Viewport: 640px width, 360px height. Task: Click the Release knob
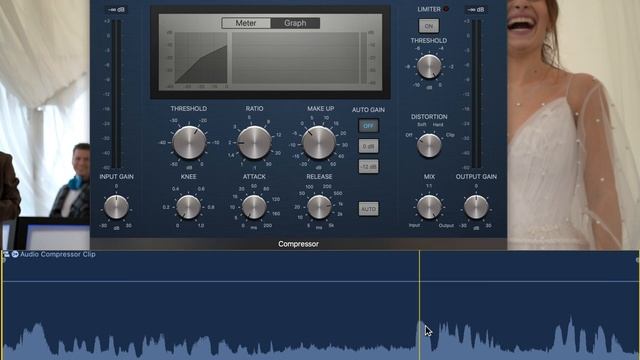[x=319, y=207]
